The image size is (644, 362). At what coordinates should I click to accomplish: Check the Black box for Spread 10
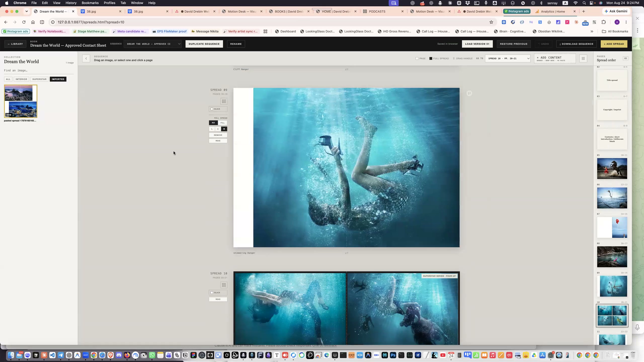(x=212, y=293)
